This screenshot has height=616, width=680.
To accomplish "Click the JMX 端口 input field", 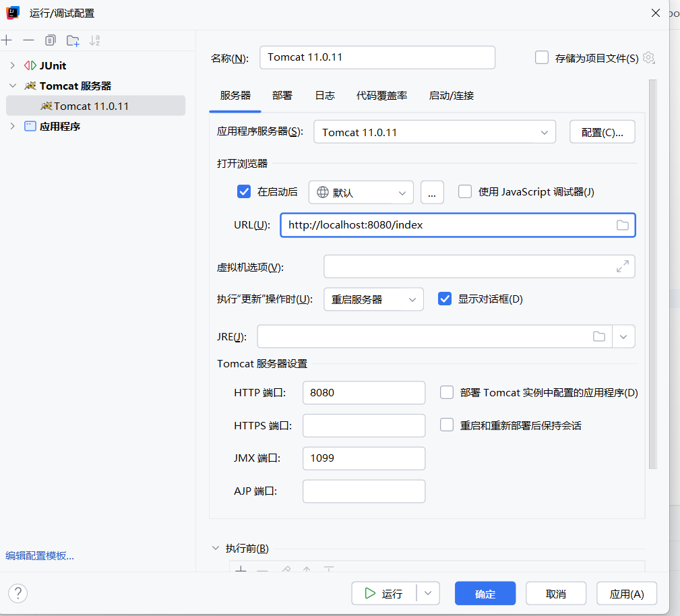I will (364, 458).
